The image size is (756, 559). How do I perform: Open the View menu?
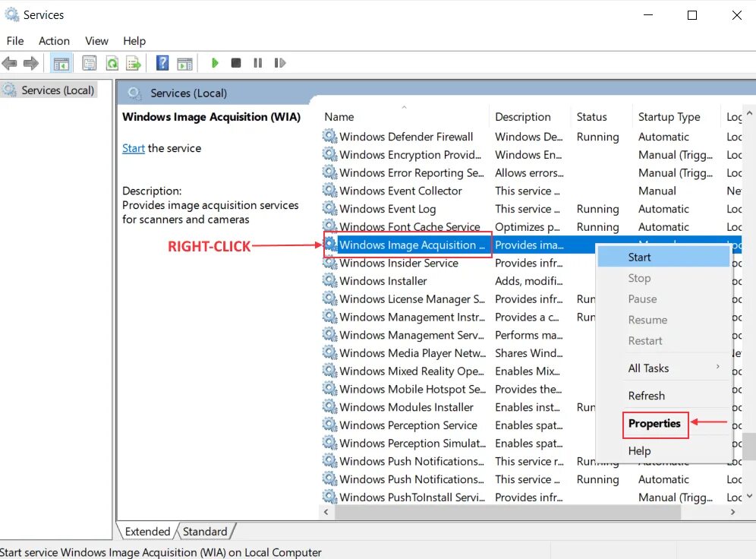pos(96,41)
